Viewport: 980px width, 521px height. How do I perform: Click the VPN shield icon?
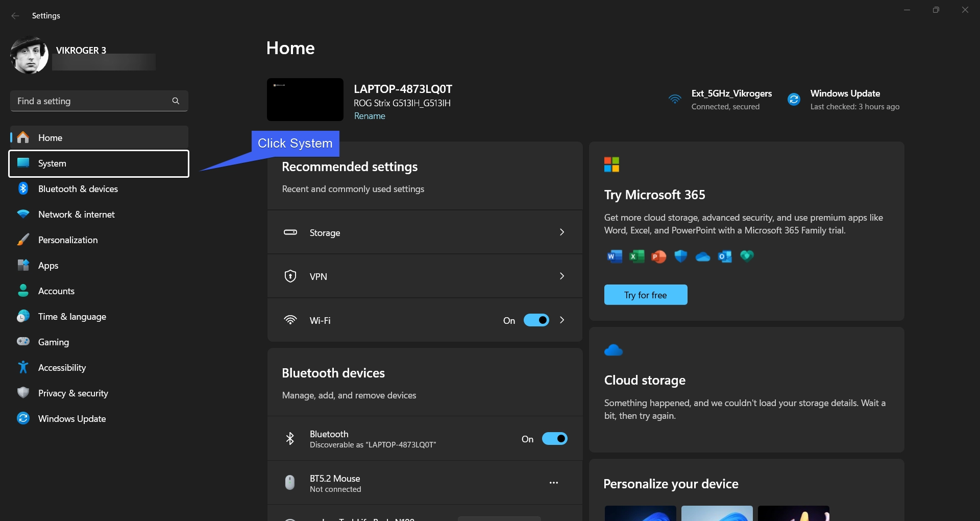(290, 276)
